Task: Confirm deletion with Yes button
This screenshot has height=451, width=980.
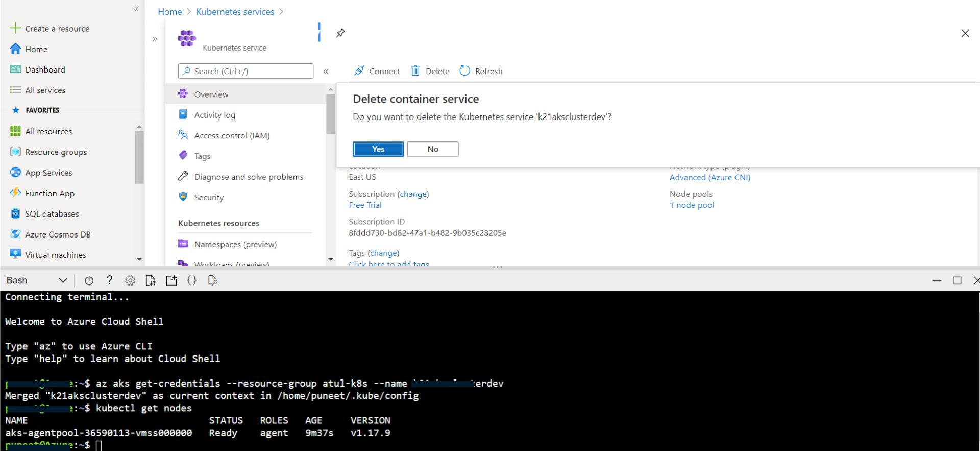Action: coord(378,149)
